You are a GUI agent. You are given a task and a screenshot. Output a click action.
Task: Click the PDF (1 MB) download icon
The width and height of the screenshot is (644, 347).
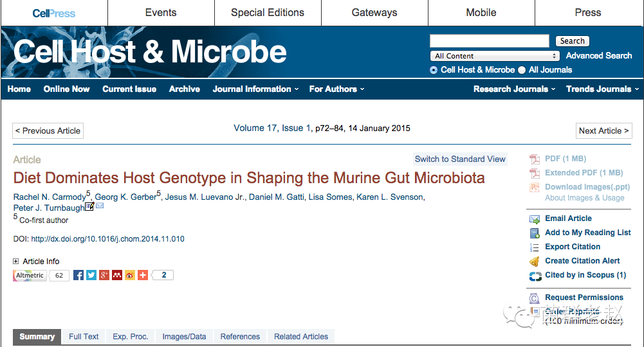point(534,159)
